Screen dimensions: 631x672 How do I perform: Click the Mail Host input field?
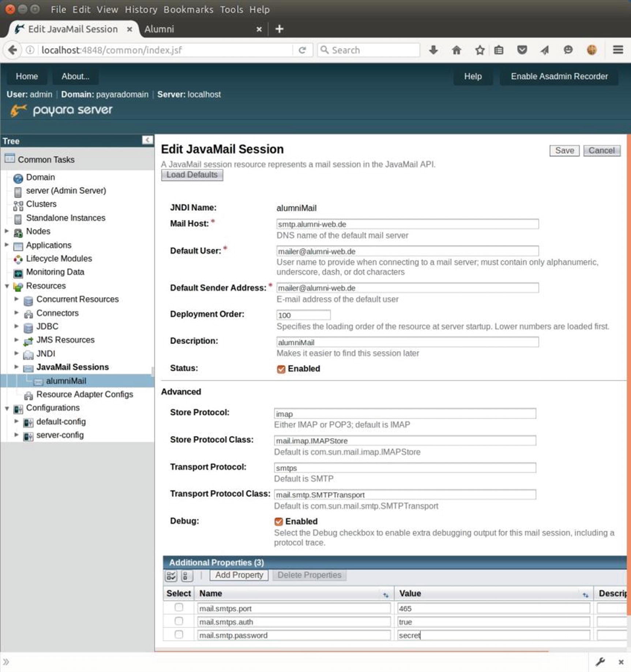pos(407,224)
